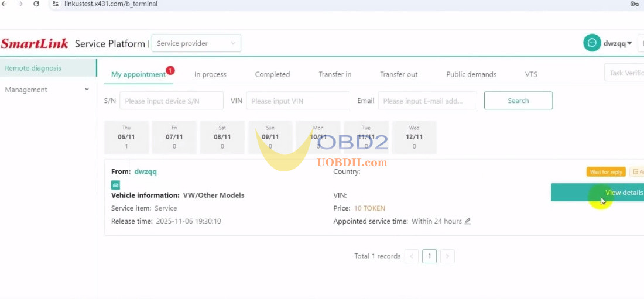
Task: Select Thu 06/11 date card
Action: click(126, 138)
